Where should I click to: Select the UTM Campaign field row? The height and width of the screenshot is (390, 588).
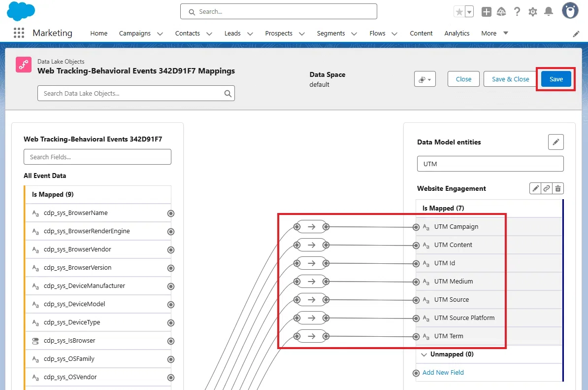click(489, 227)
